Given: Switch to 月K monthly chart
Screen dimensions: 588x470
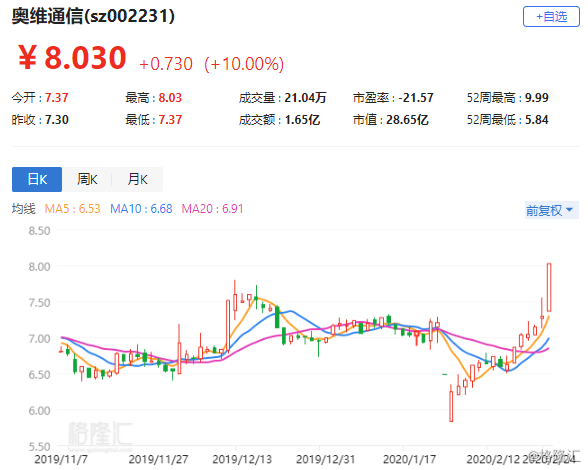Looking at the screenshot, I should click(137, 179).
